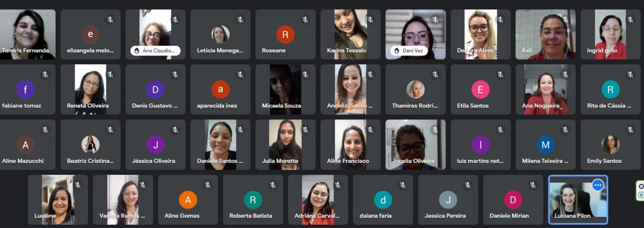
Task: Select Jocelia Oliveira's video thumbnail
Action: pyautogui.click(x=415, y=145)
